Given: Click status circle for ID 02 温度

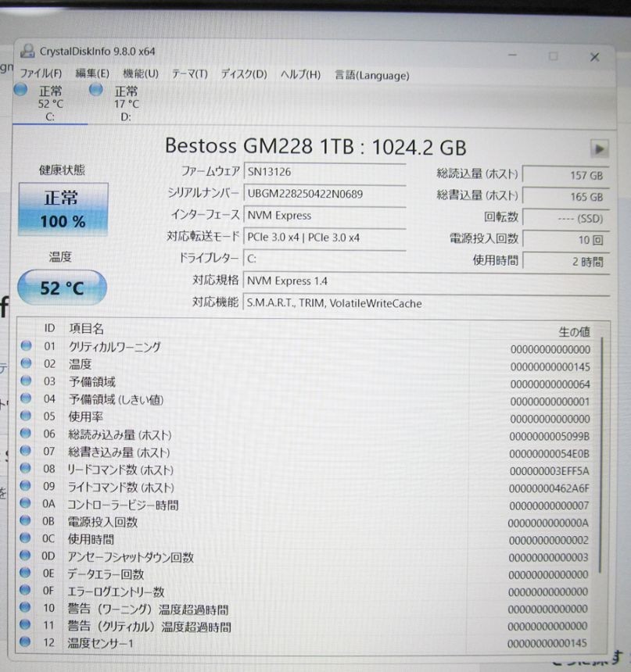Looking at the screenshot, I should [x=26, y=363].
